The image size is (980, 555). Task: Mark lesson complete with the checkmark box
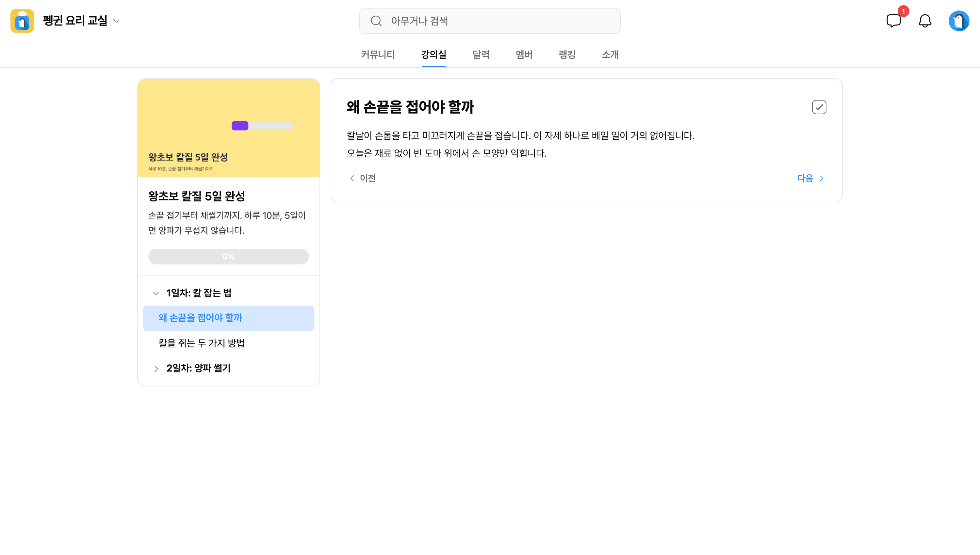(x=819, y=107)
